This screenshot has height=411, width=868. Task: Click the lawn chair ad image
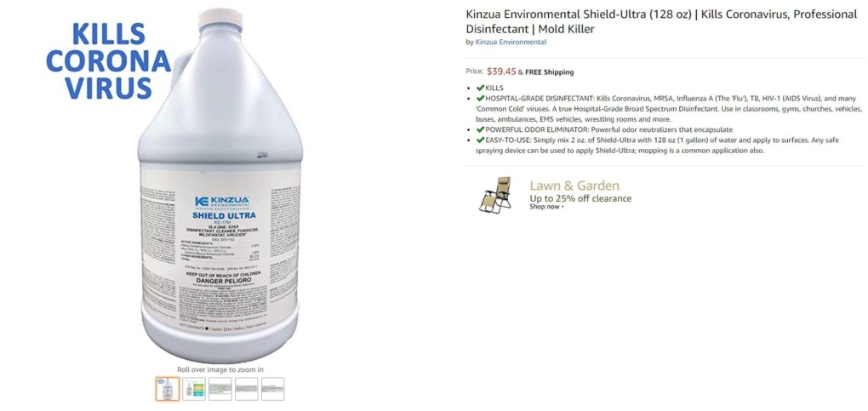coord(495,195)
